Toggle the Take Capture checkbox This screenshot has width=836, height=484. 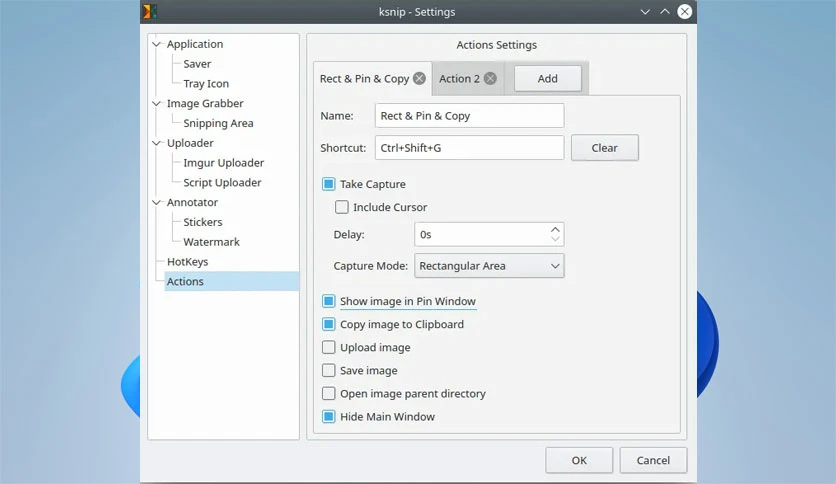click(x=328, y=184)
